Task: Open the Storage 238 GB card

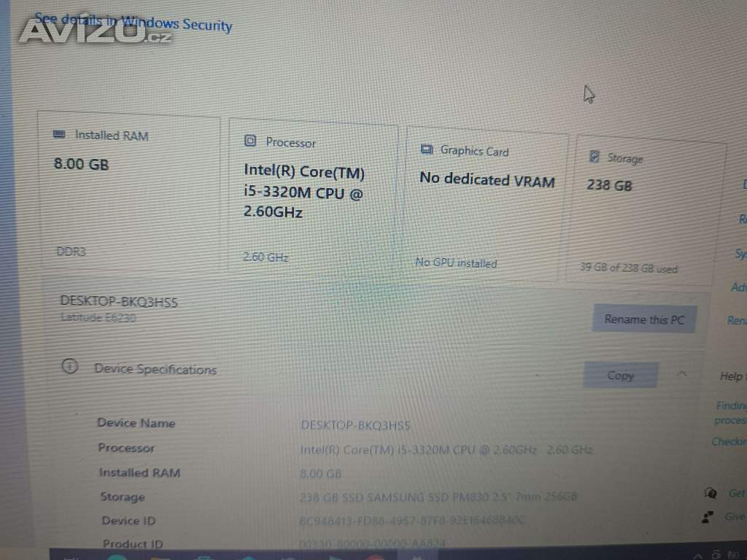Action: 645,209
